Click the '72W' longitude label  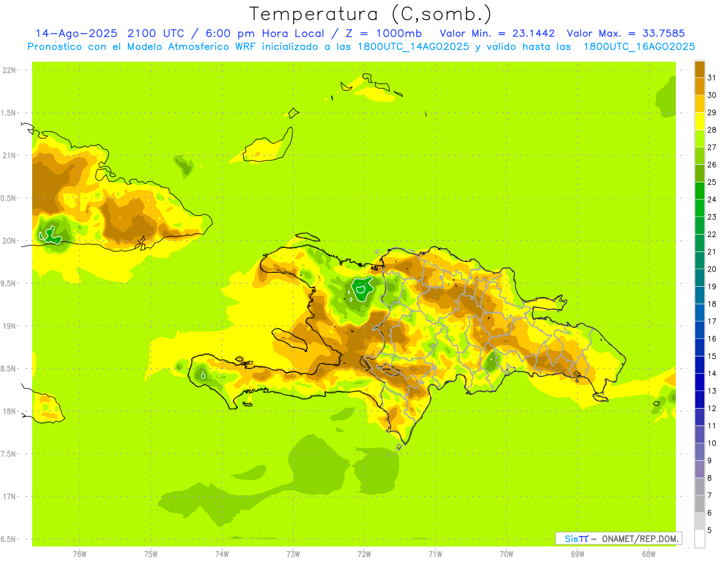(x=364, y=554)
